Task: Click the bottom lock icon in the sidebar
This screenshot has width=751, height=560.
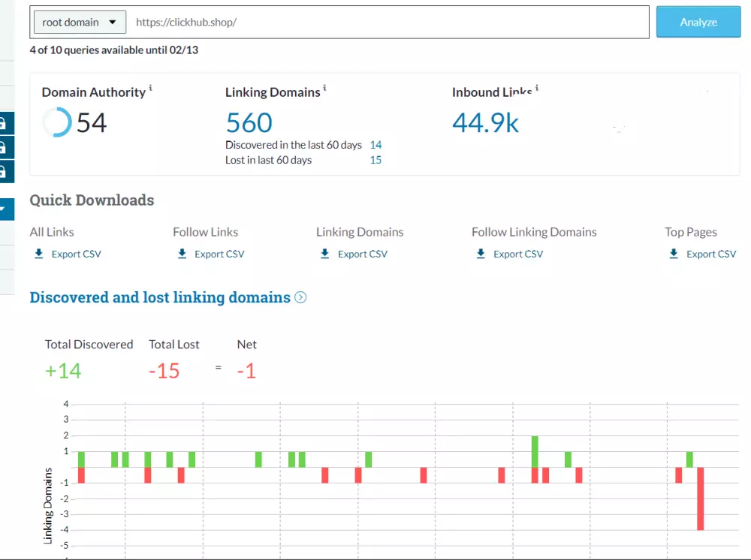Action: tap(5, 171)
